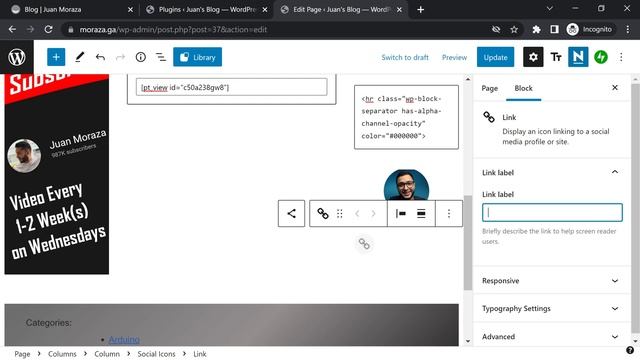Grab the block drag handle dots

pyautogui.click(x=340, y=213)
